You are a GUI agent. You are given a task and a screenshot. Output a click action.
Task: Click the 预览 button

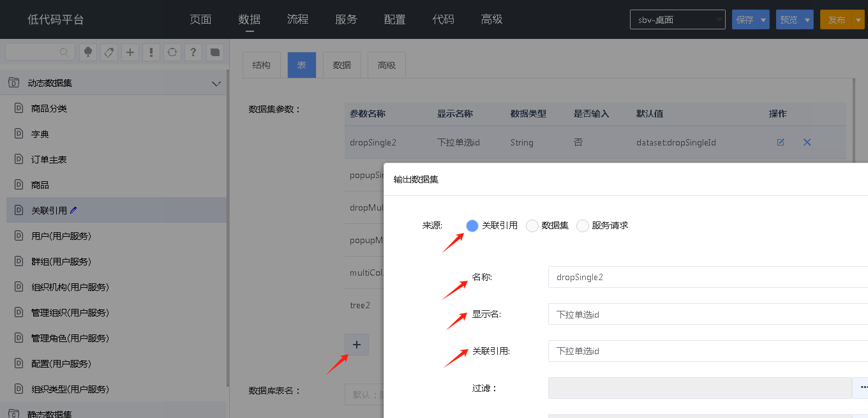pos(789,20)
